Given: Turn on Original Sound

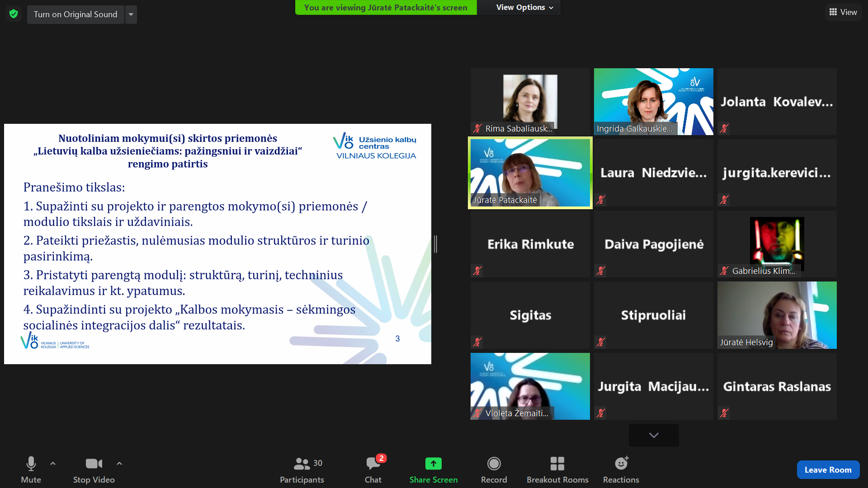Looking at the screenshot, I should click(75, 14).
